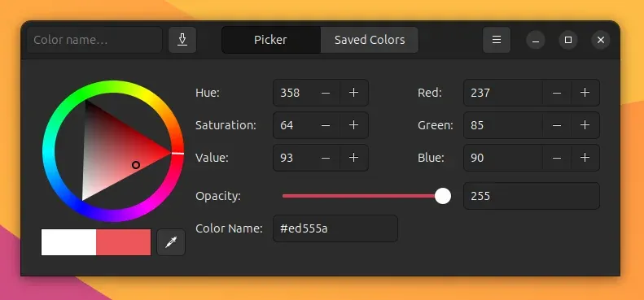Click the cyan region of hue ring
644x300 pixels.
point(49,152)
